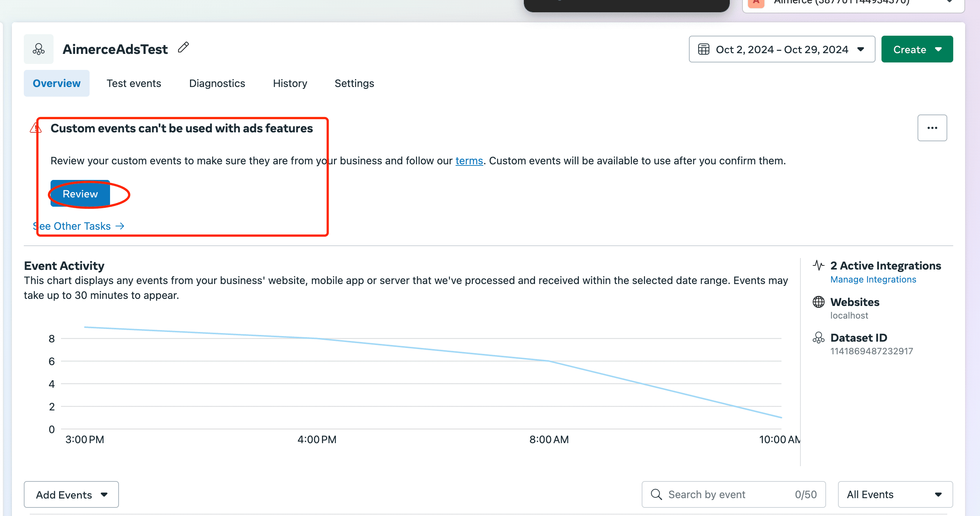Image resolution: width=980 pixels, height=516 pixels.
Task: Click the Dataset ID icon
Action: coord(818,338)
